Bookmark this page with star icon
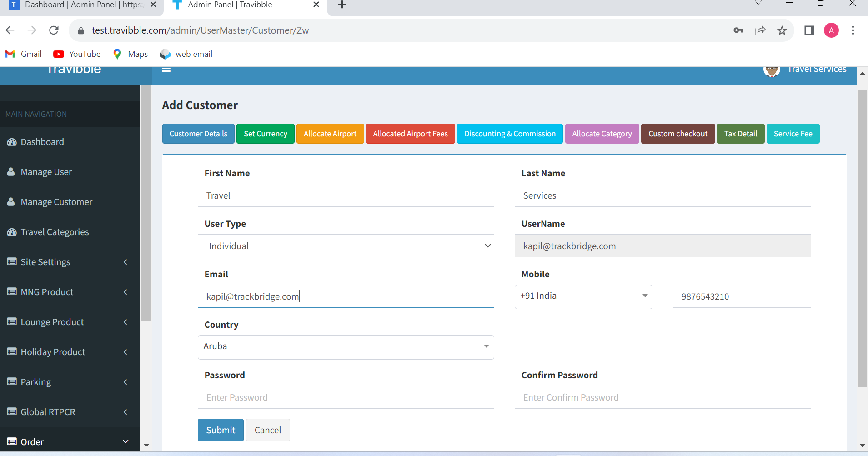The height and width of the screenshot is (456, 868). (782, 30)
